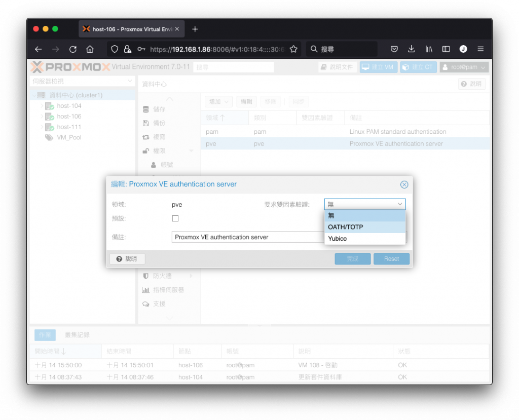Sort tasks by 開始時間 column header

click(65, 351)
